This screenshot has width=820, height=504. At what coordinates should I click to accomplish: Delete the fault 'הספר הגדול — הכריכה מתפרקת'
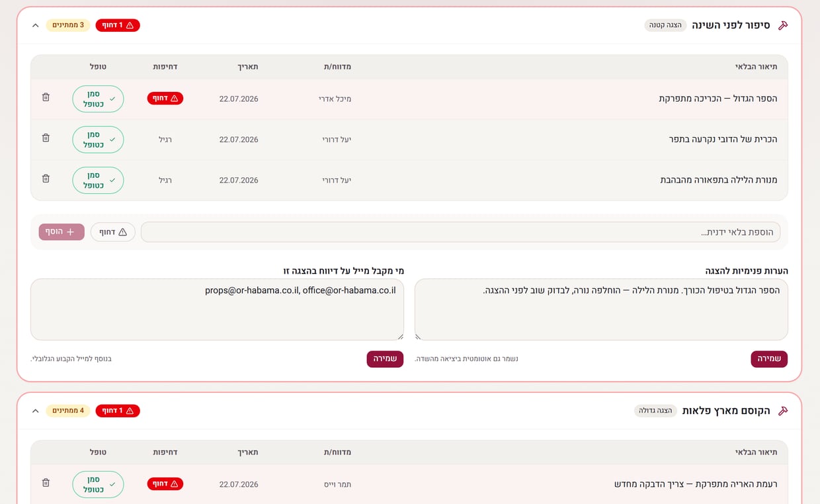coord(46,98)
